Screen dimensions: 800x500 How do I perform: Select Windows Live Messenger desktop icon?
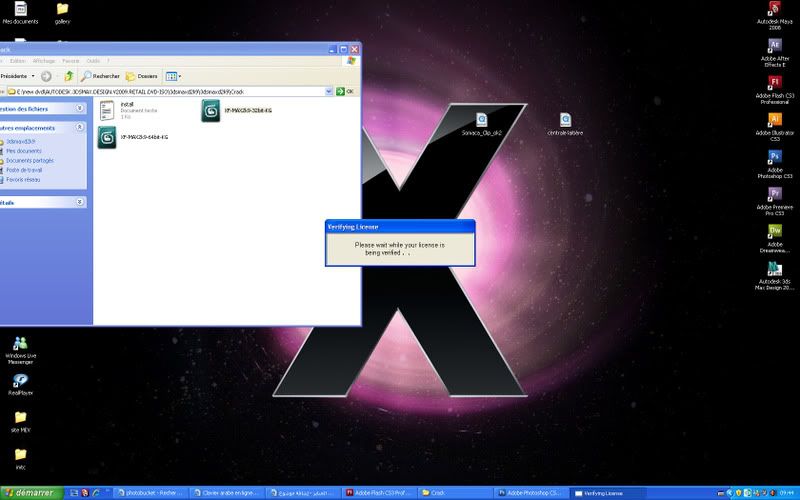point(20,350)
